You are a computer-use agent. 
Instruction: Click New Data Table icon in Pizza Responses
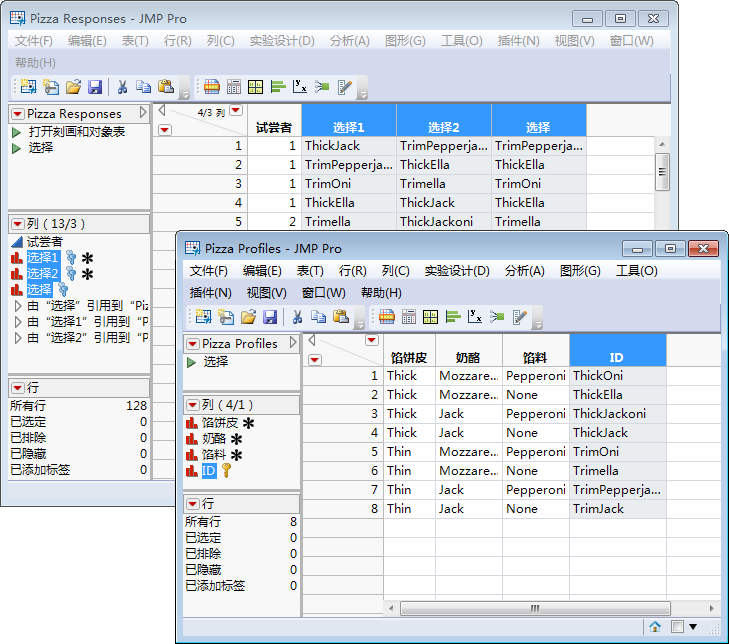click(27, 87)
